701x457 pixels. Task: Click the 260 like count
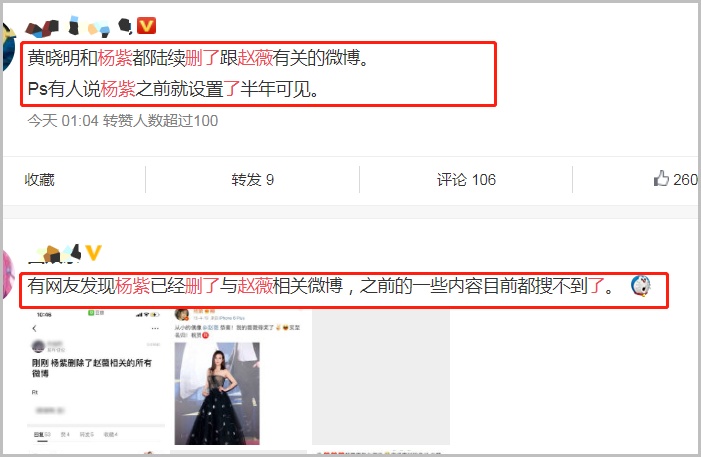pos(685,180)
